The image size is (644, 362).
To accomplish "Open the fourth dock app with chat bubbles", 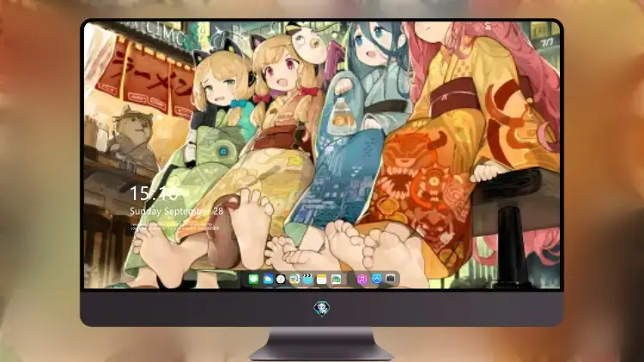I will [295, 280].
